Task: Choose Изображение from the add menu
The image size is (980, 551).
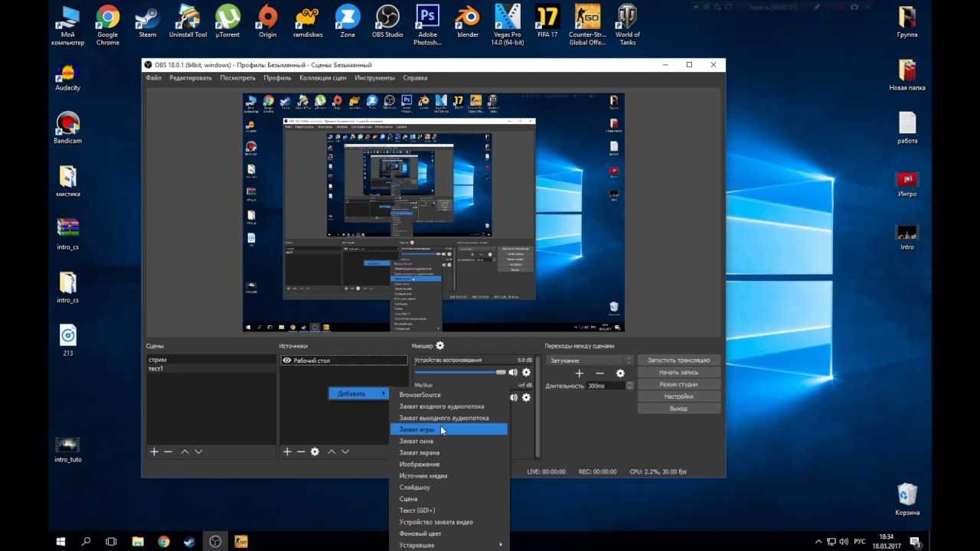Action: point(449,464)
